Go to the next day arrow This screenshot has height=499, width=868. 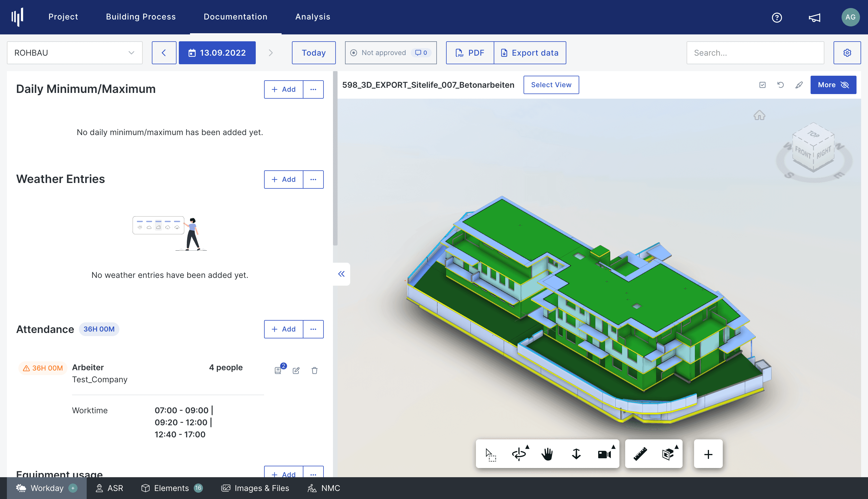pyautogui.click(x=271, y=53)
